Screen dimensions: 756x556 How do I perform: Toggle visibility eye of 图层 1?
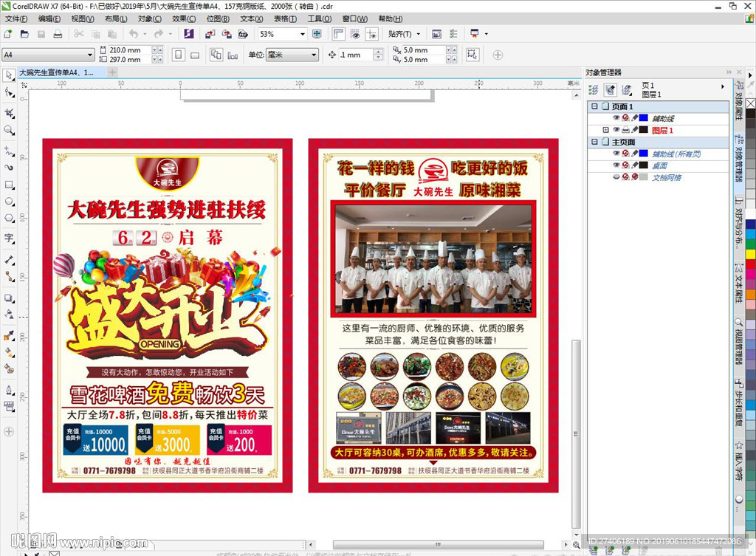pos(616,130)
